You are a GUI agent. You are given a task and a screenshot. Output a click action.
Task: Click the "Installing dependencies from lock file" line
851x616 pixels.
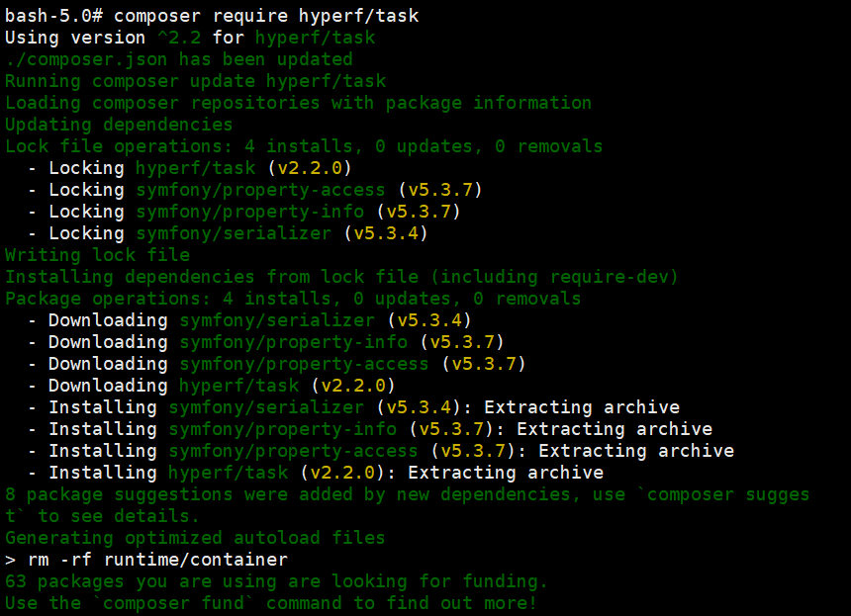(x=341, y=277)
